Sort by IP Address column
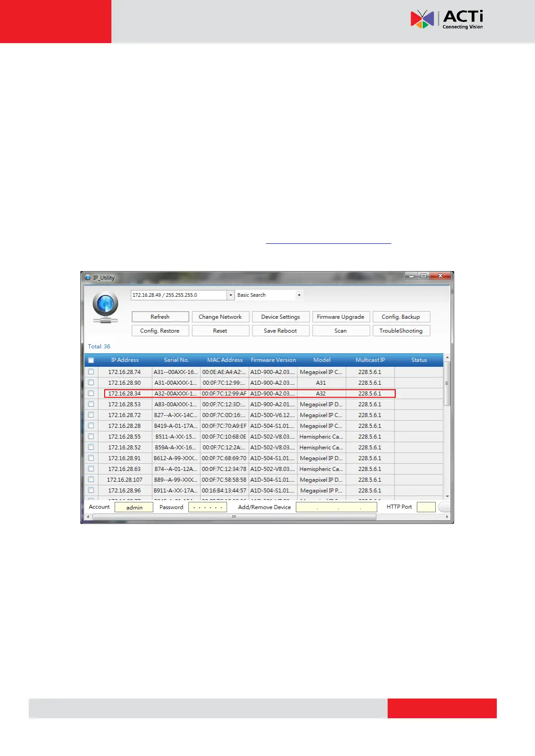Screen dimensions: 535x756 point(125,360)
